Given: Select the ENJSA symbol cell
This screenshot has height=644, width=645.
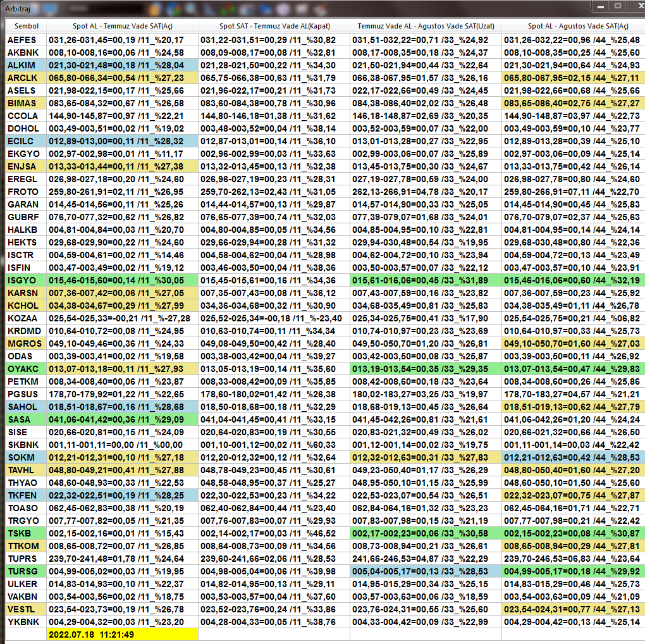Looking at the screenshot, I should [x=26, y=166].
